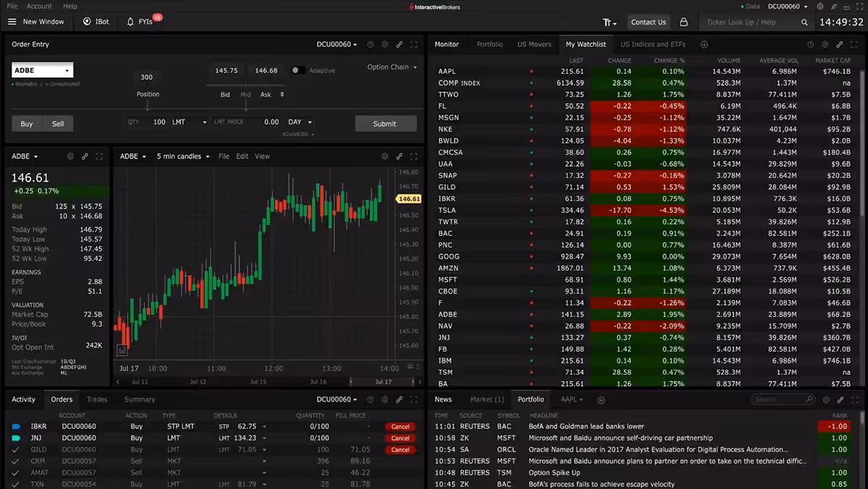The image size is (868, 489).
Task: Expand Option Chain dropdown
Action: point(392,67)
